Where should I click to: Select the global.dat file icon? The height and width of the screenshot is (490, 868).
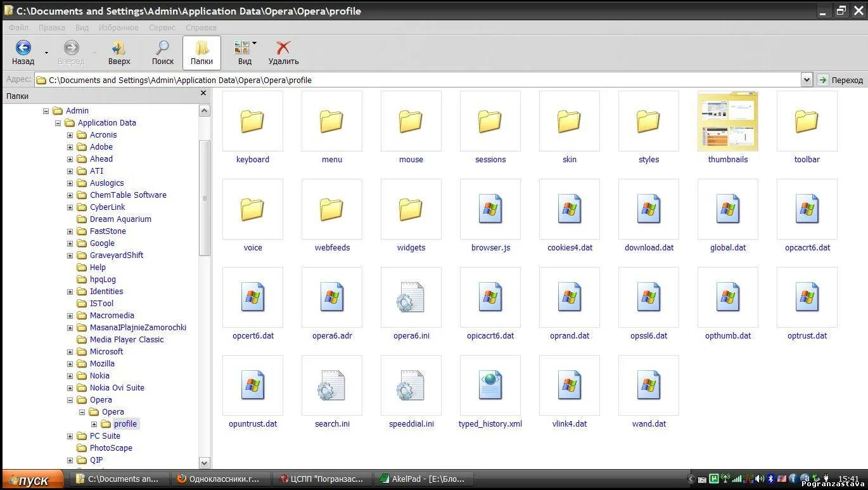727,209
